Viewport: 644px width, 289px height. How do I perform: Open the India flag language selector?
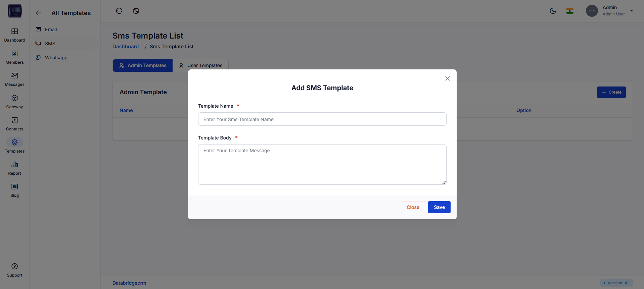569,11
